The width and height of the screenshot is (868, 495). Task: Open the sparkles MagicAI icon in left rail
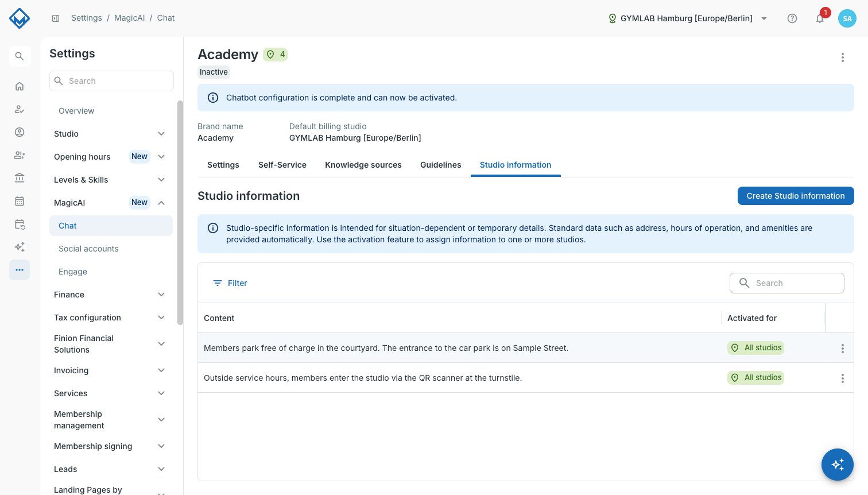tap(20, 247)
